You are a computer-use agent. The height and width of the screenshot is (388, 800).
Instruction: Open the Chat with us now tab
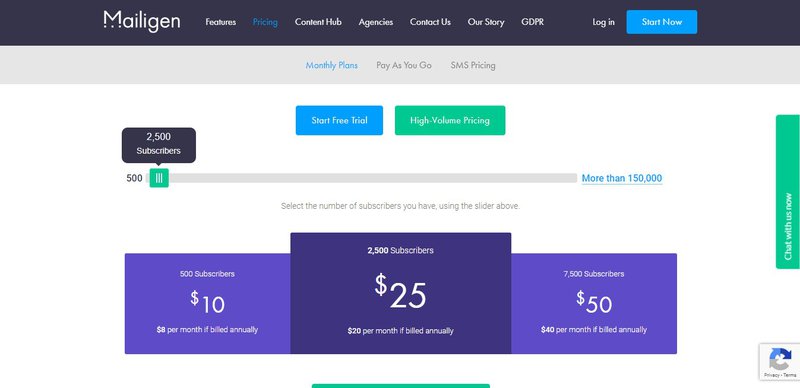coord(788,191)
